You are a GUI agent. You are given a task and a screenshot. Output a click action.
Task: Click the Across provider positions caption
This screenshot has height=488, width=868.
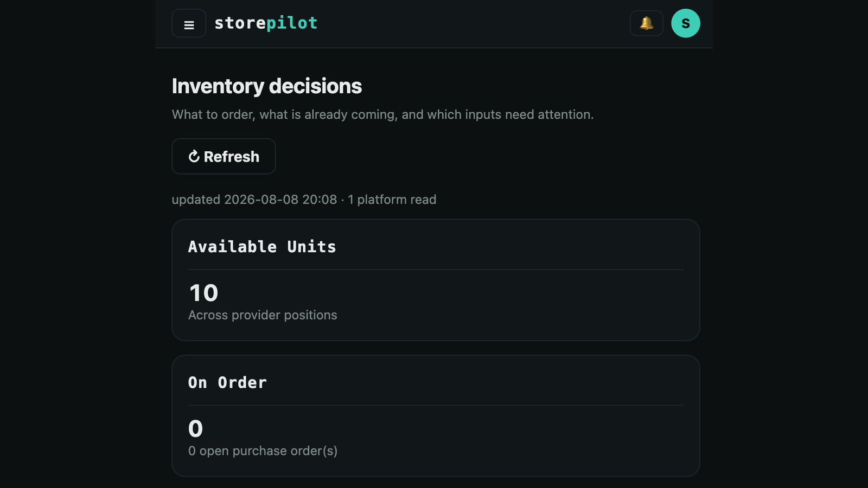coord(263,315)
